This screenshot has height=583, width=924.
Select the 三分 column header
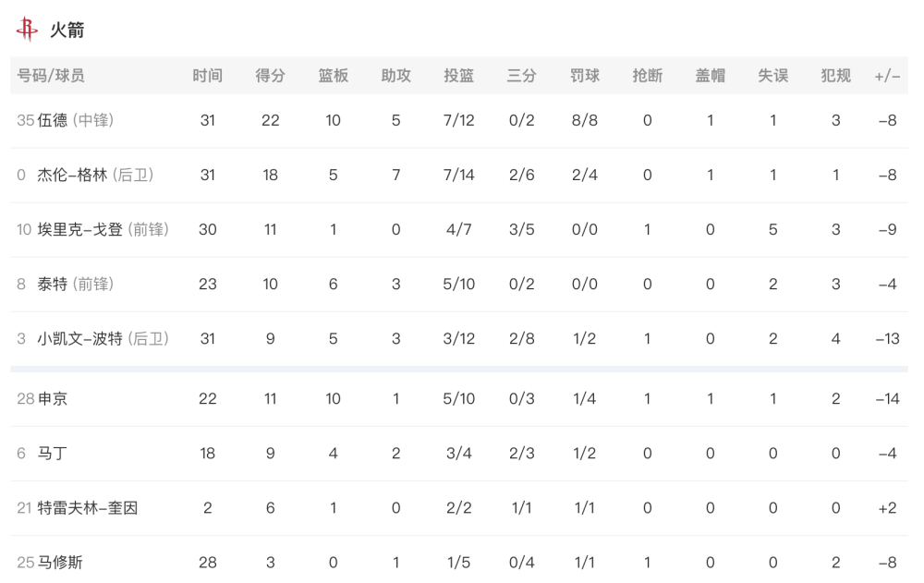(x=521, y=76)
